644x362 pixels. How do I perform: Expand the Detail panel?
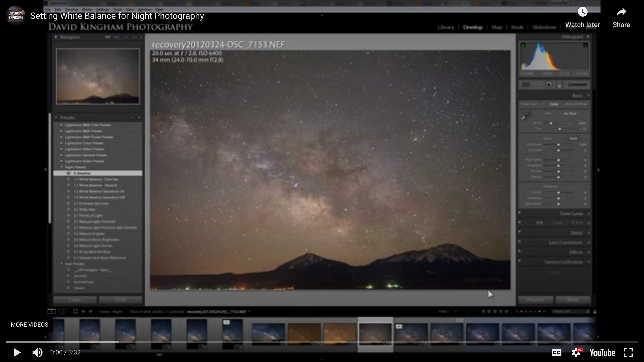tap(588, 233)
